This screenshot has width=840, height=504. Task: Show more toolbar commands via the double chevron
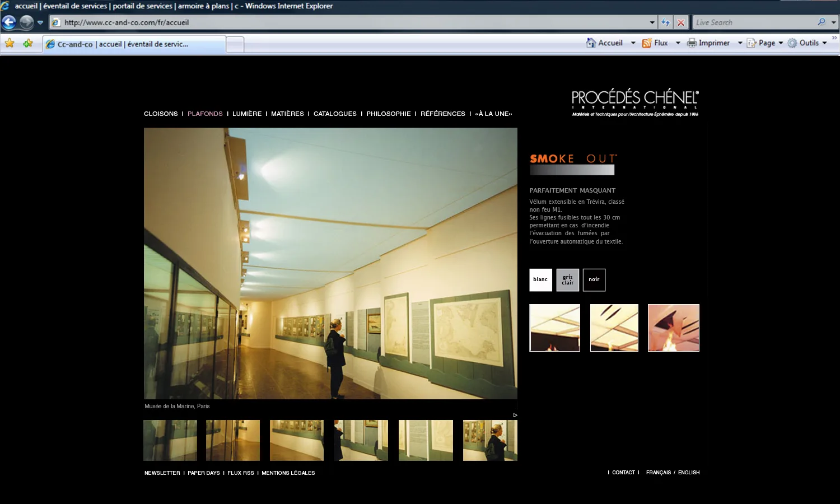click(834, 38)
